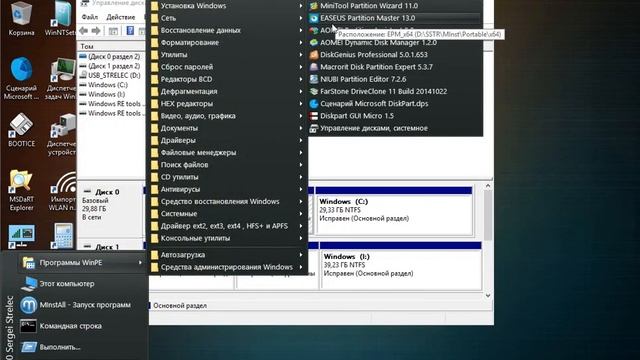Click the Disk Management forward arrow
The image size is (640, 360).
tap(96, 31)
